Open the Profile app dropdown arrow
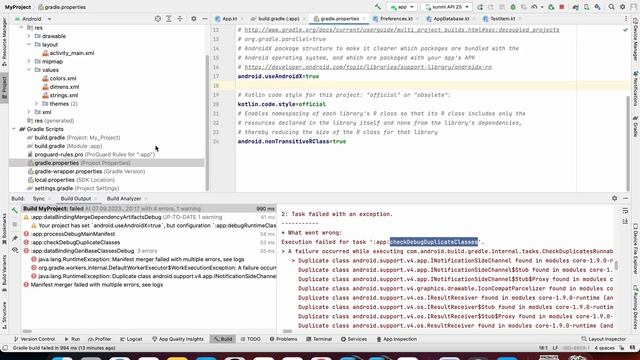Screen dimensions: 640x360 (542, 7)
